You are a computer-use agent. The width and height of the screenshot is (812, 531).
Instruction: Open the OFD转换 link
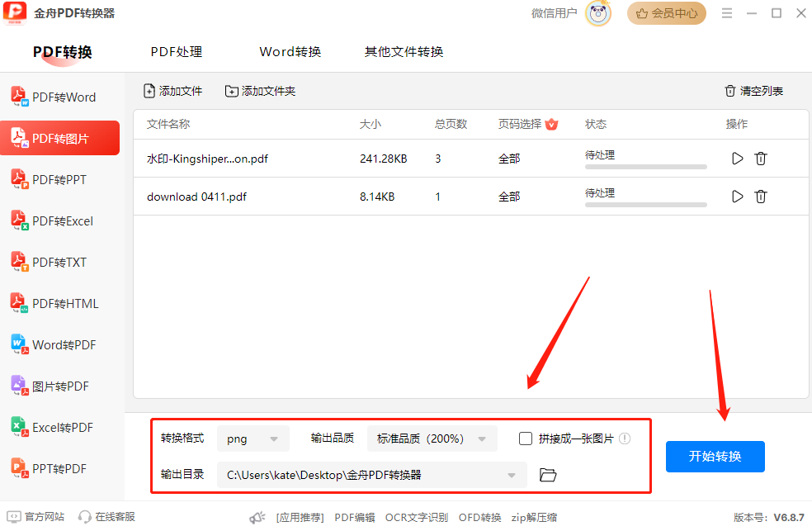pos(479,518)
